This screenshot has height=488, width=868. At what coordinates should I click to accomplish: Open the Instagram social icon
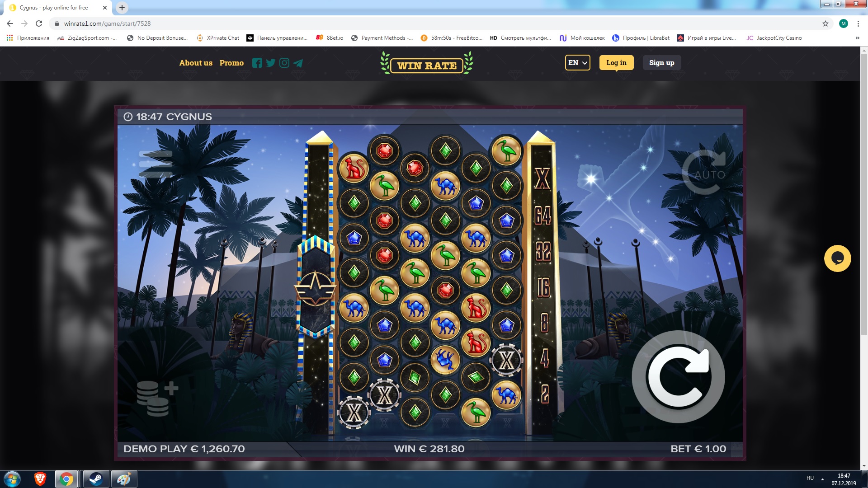284,63
